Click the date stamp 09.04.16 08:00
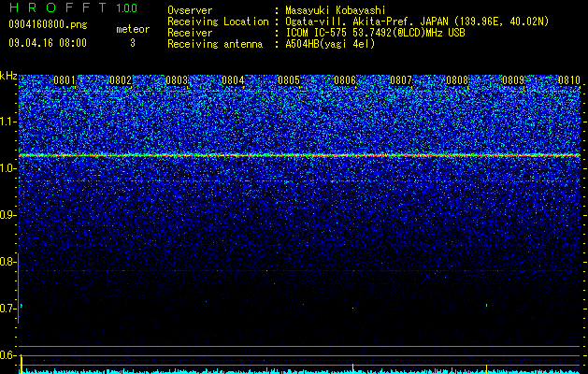The image size is (588, 374). [x=48, y=43]
